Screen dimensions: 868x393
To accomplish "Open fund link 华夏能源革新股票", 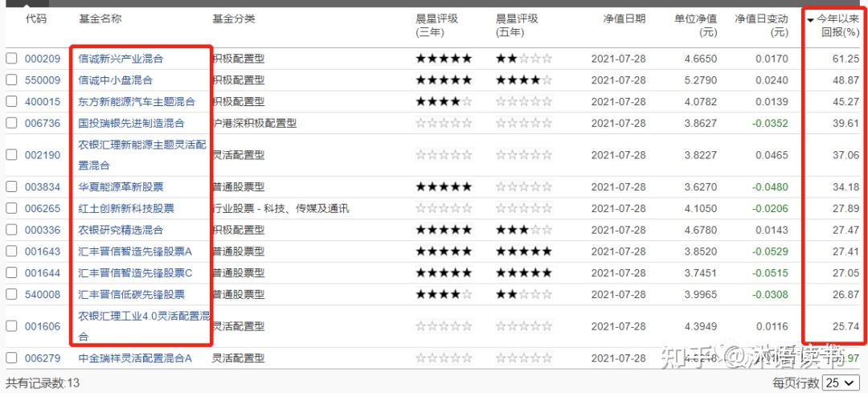I will click(x=121, y=187).
